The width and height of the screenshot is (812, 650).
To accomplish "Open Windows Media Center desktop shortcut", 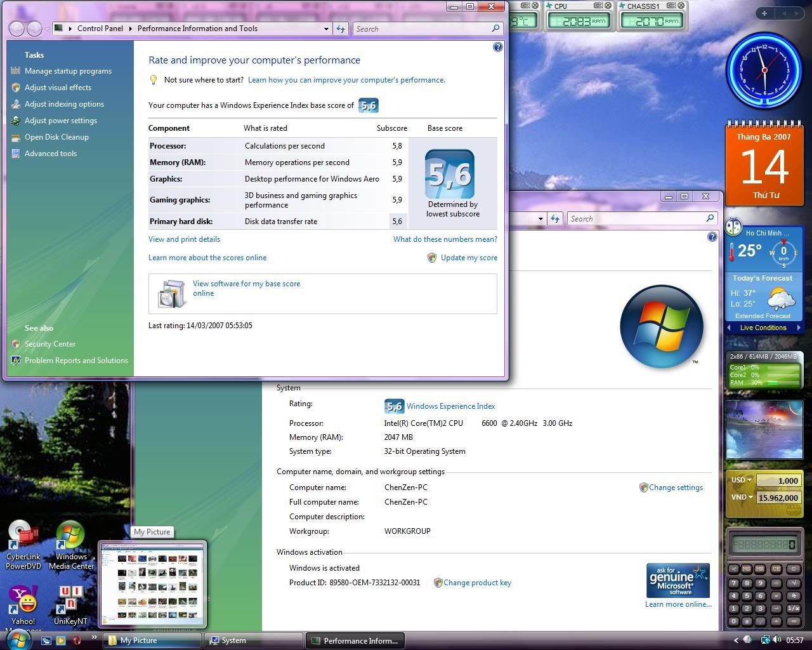I will coord(71,545).
